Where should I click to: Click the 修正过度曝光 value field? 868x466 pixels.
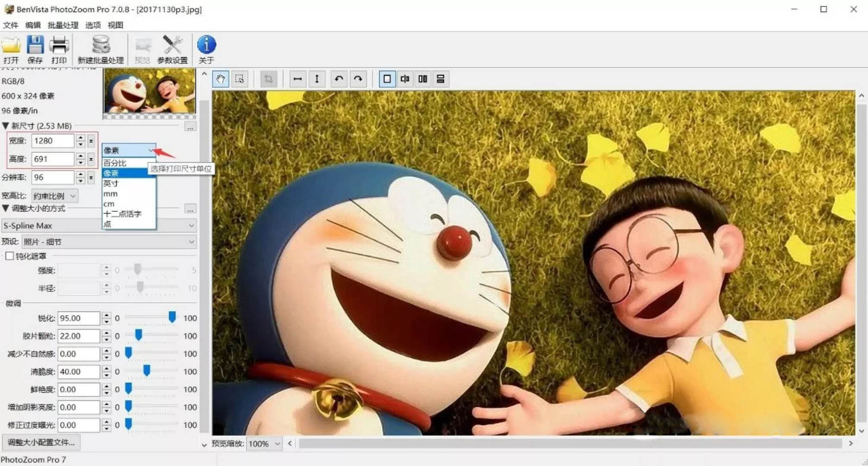pos(79,425)
